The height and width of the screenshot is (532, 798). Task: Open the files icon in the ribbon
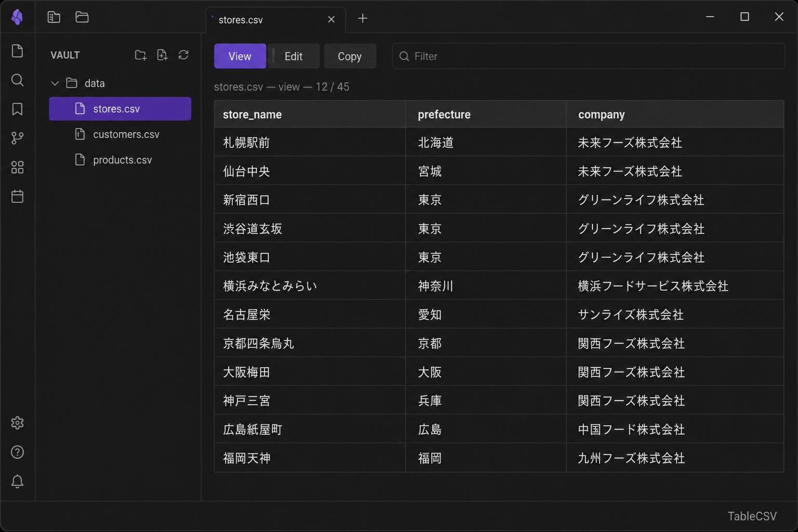17,51
